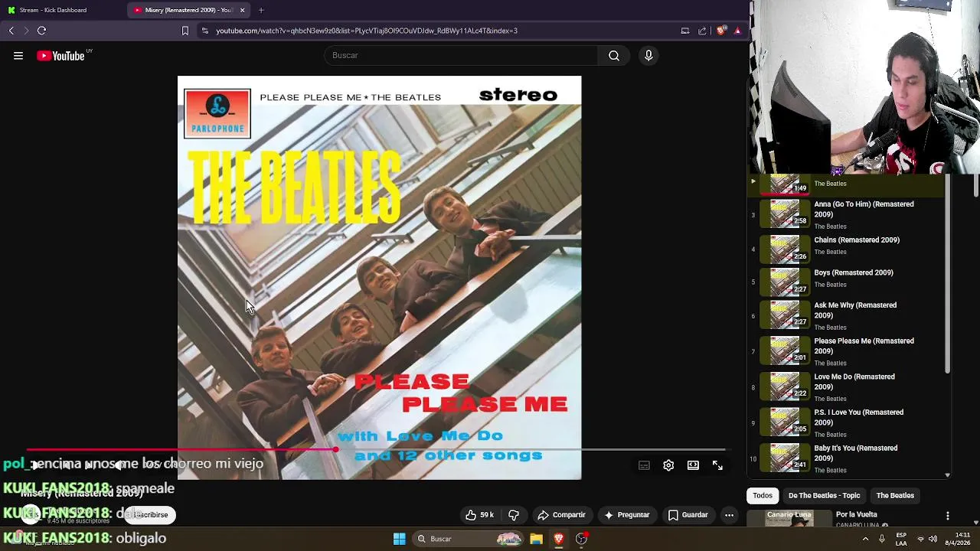Select the Todos filter chip
The height and width of the screenshot is (551, 980).
click(x=763, y=496)
